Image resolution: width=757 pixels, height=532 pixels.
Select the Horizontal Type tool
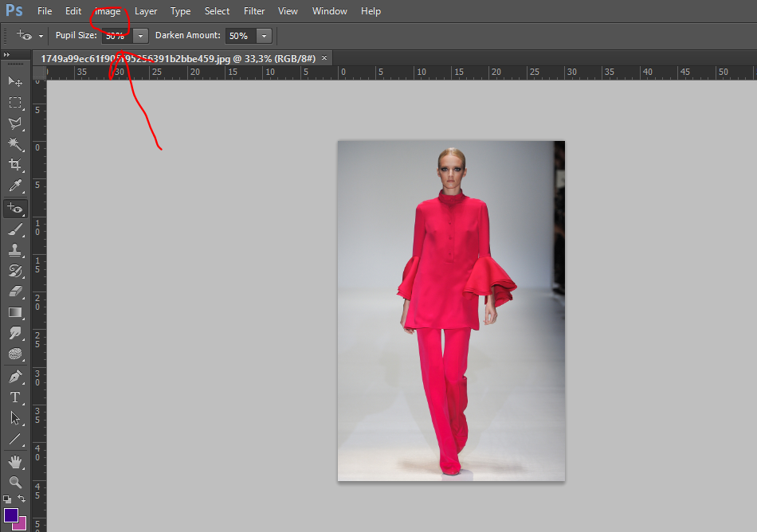point(15,397)
